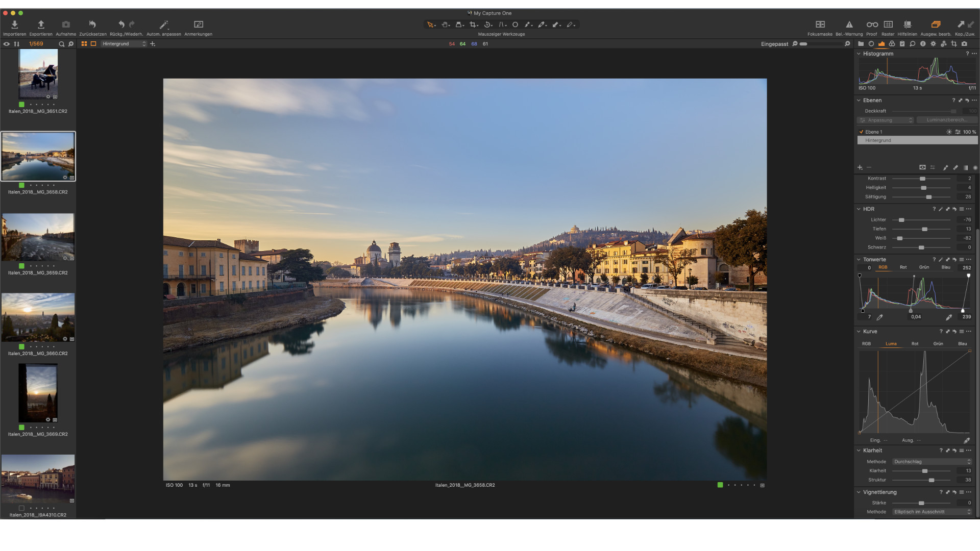Select the erase mask eraser in Ebenen
The width and height of the screenshot is (980, 551).
(955, 167)
